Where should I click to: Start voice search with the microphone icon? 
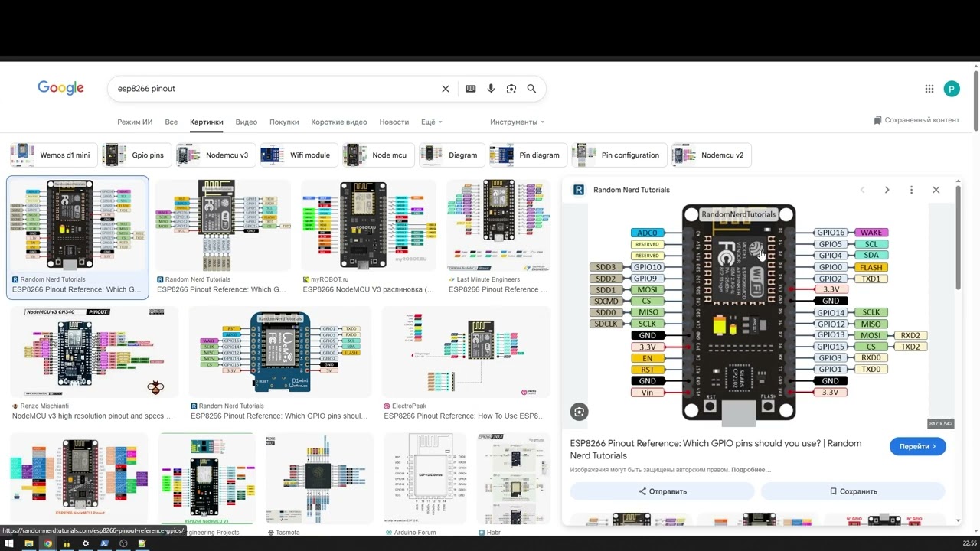tap(491, 89)
